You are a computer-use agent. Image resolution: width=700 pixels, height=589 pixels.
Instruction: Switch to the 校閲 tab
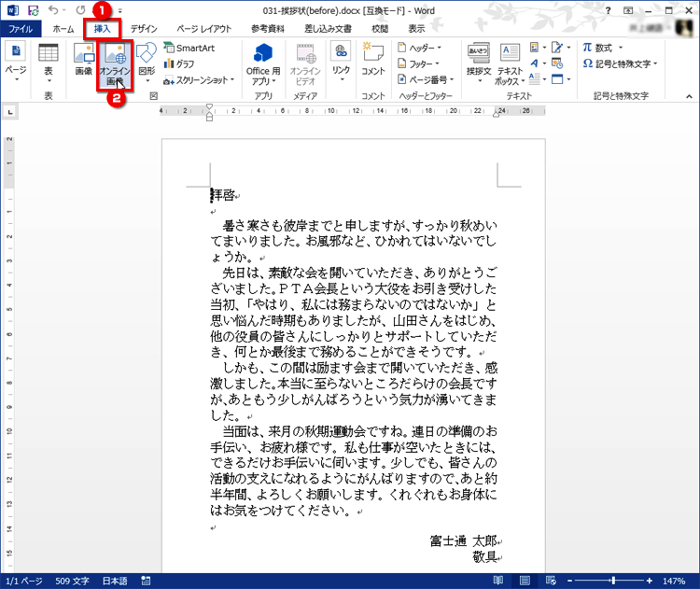click(380, 29)
